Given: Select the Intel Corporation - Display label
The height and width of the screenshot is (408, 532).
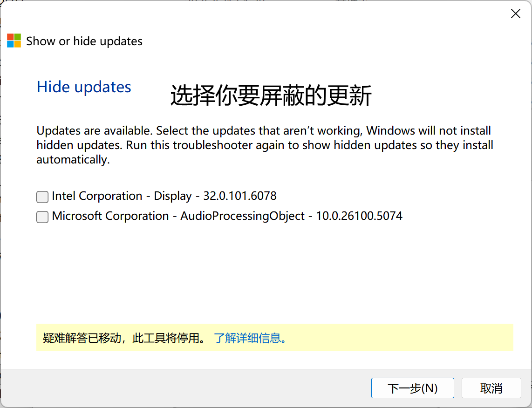Looking at the screenshot, I should (x=164, y=196).
